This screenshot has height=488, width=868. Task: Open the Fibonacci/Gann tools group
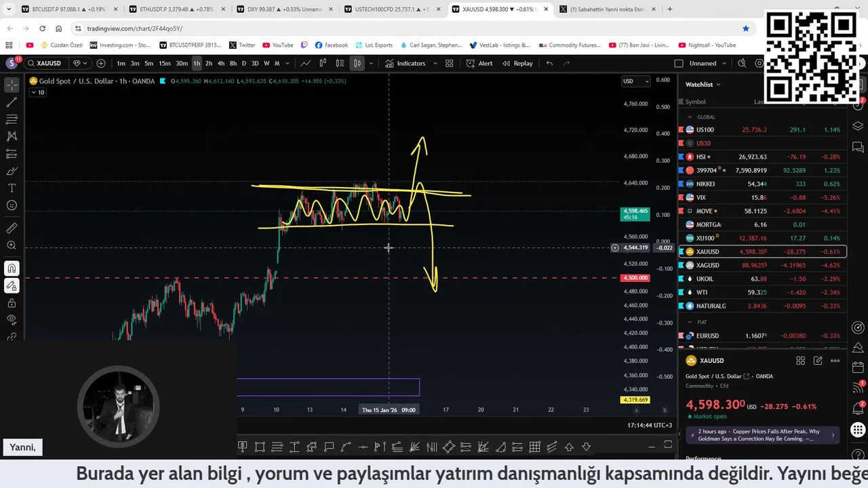tap(12, 119)
